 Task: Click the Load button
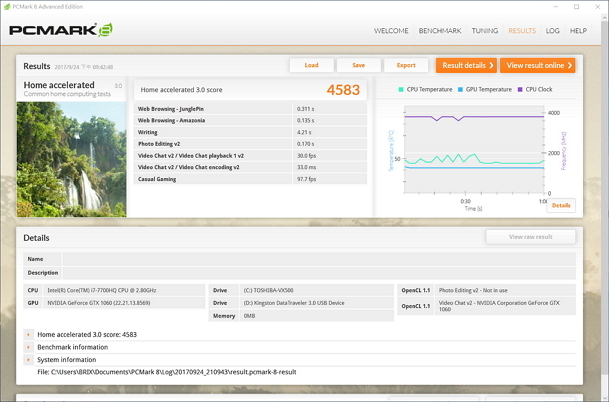tap(311, 65)
